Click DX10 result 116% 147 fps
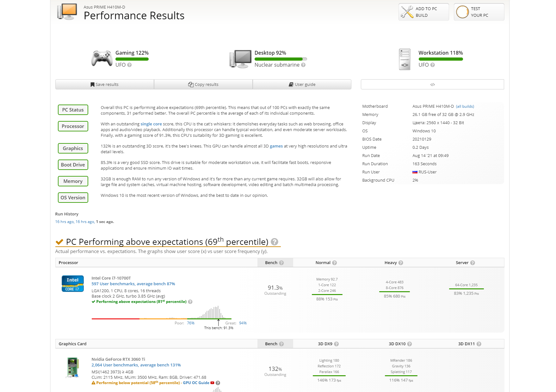The width and height of the screenshot is (556, 392). [x=401, y=380]
